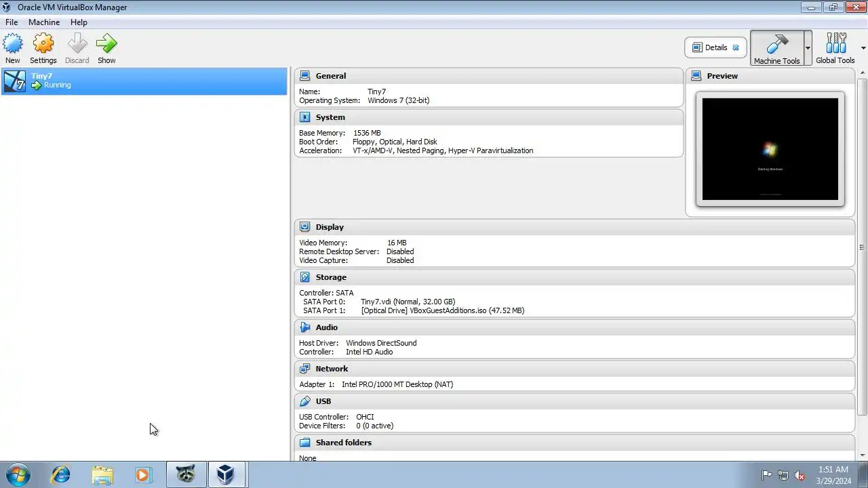The image size is (868, 488).
Task: Open the Storage section header link
Action: (331, 277)
